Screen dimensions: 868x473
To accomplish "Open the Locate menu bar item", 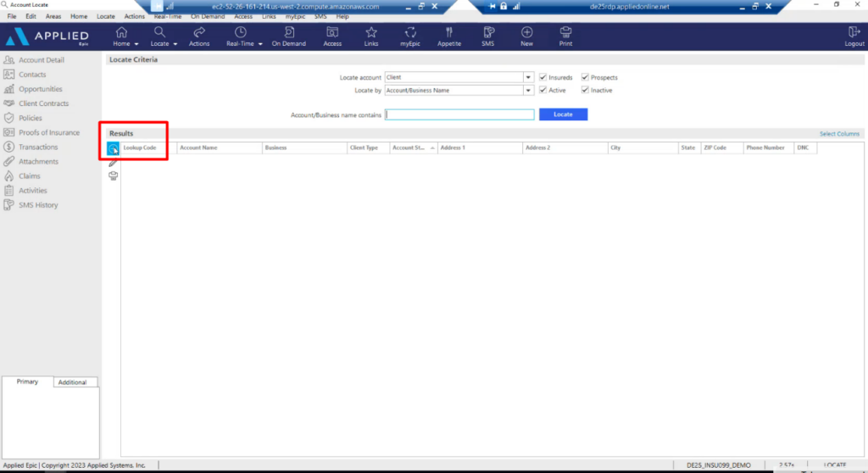I will coord(106,17).
